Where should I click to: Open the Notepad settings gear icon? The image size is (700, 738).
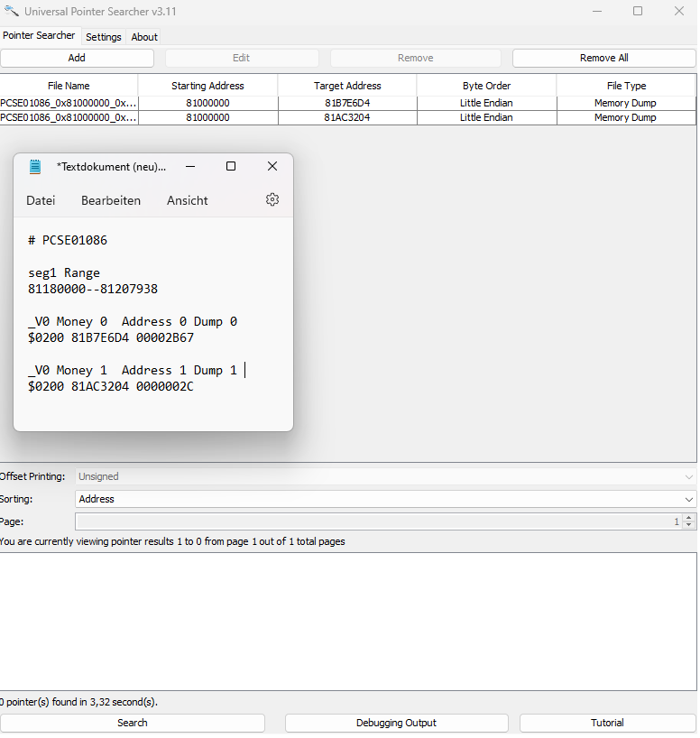(272, 200)
